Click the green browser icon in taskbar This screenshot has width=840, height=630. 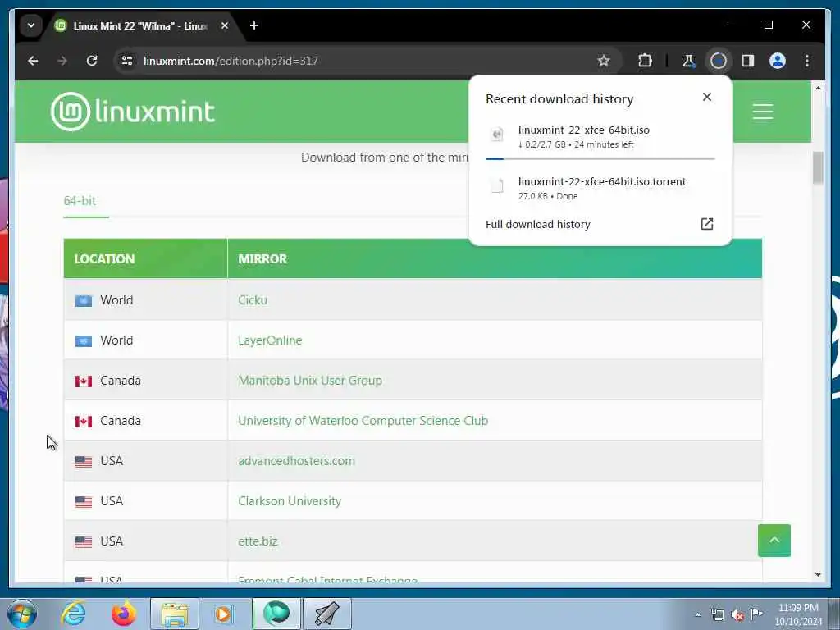(x=276, y=614)
